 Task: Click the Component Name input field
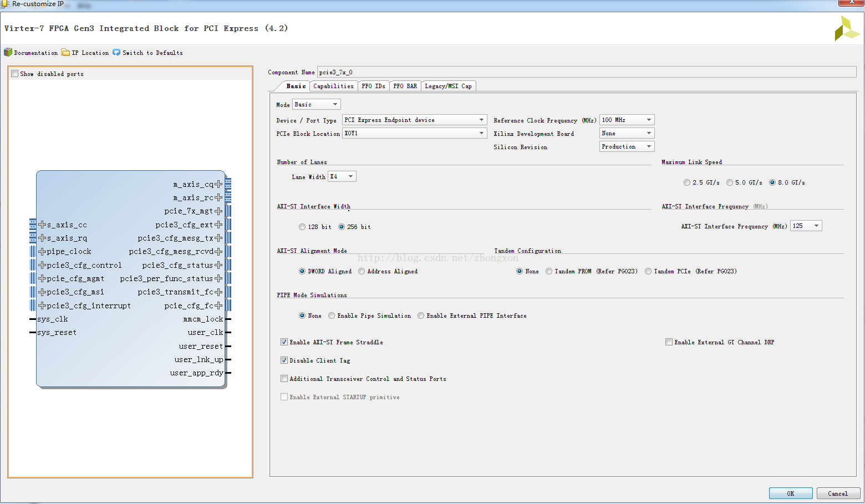click(x=587, y=72)
